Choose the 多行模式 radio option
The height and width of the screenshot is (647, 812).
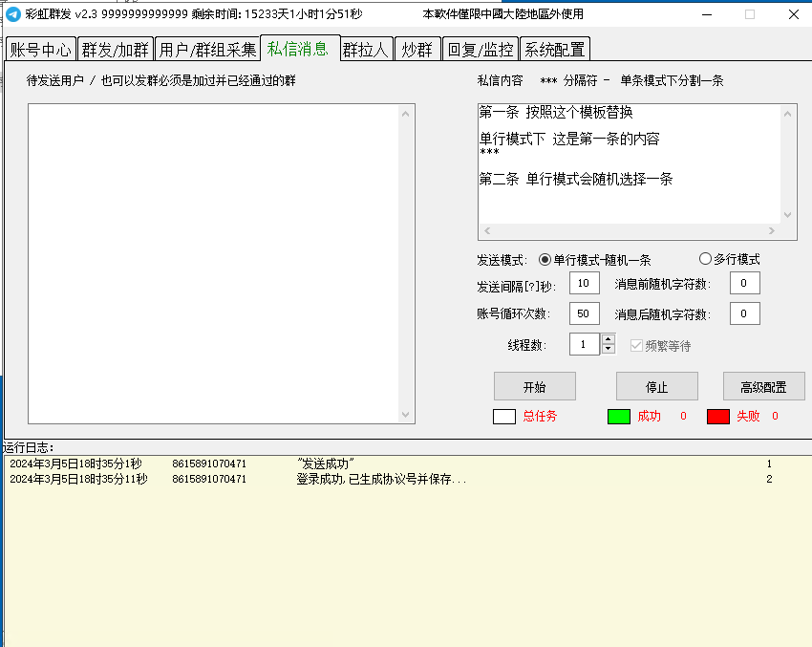coord(706,259)
